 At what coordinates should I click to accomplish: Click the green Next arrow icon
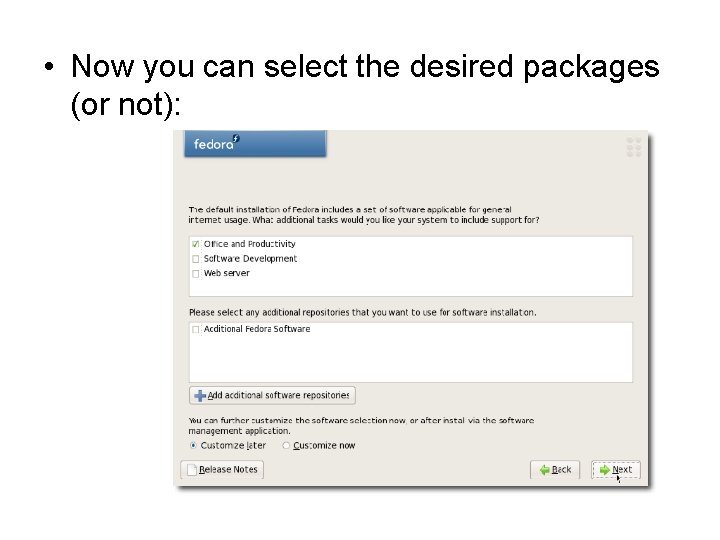click(x=604, y=469)
